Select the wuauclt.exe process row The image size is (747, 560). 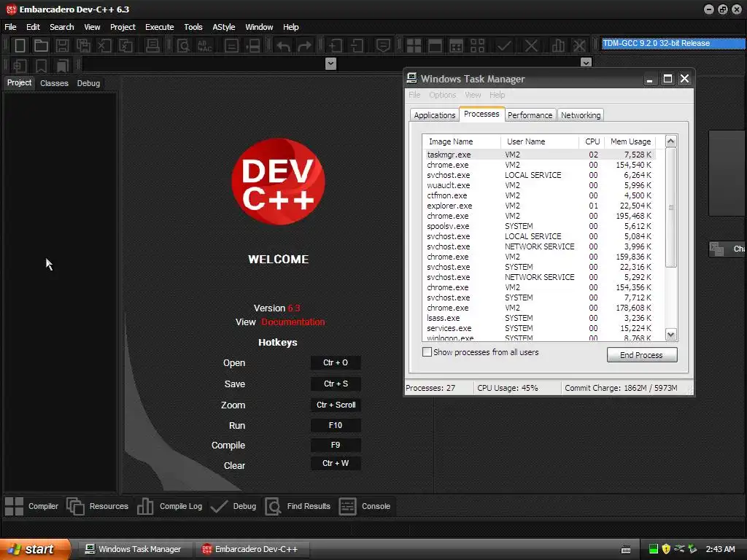click(x=539, y=185)
